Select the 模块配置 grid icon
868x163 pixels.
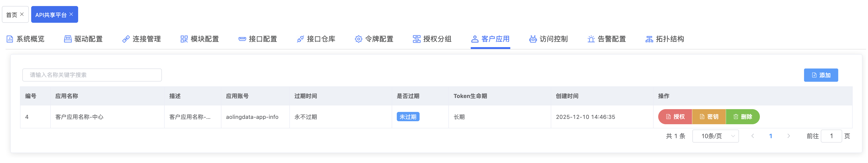184,39
